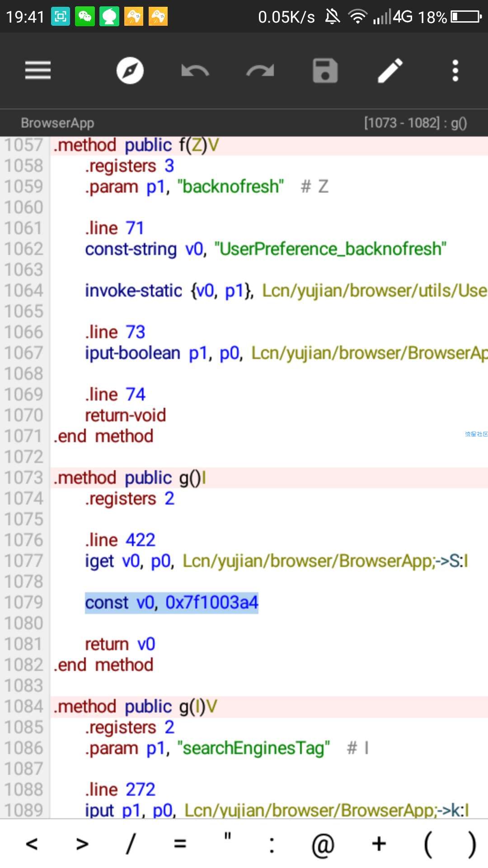Tap the iget v0, p0 instruction line
Viewport: 488px width, 868px height.
tap(277, 561)
